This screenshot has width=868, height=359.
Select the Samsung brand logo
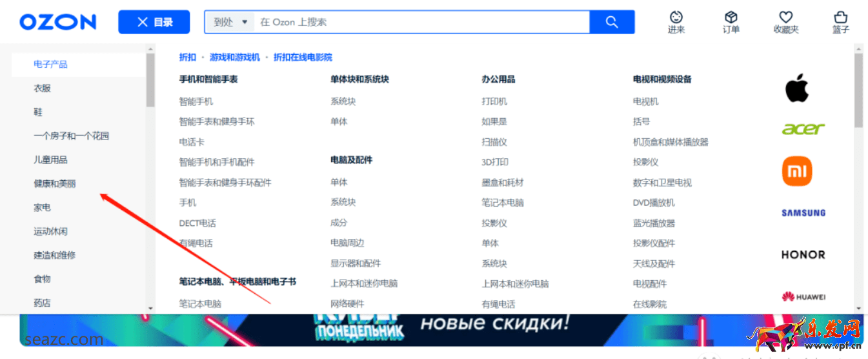pos(803,212)
